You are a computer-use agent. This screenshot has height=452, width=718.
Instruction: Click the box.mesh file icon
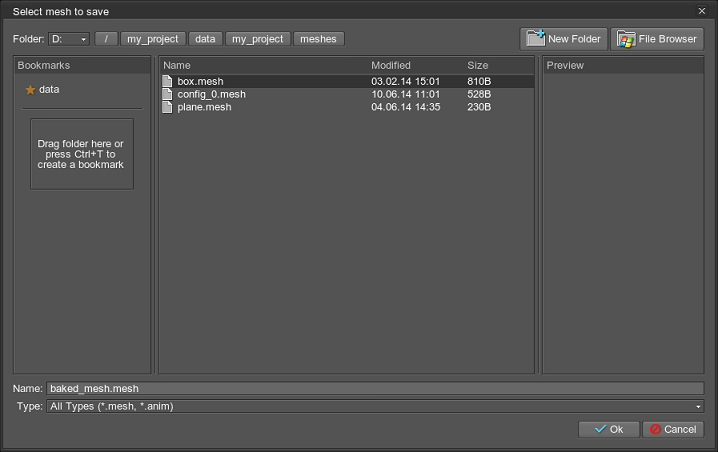pyautogui.click(x=168, y=81)
